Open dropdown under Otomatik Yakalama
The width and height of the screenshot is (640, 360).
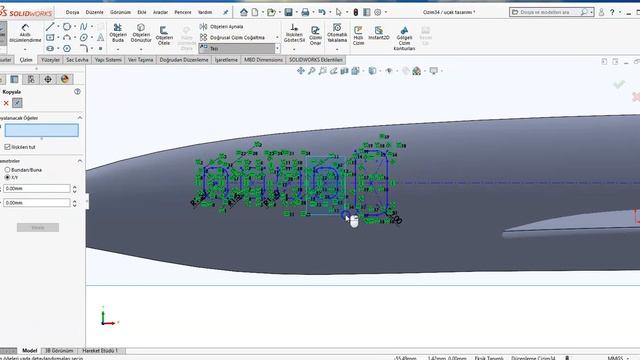coord(337,49)
